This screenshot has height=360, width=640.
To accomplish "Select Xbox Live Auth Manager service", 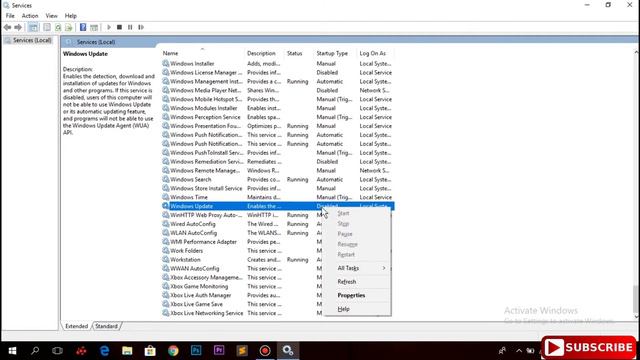I will [200, 296].
